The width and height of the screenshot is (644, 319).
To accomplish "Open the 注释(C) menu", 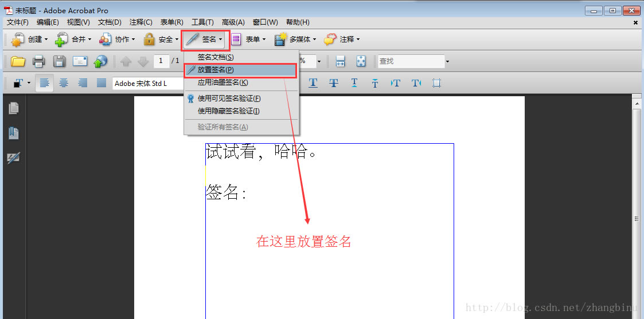I will tap(141, 22).
